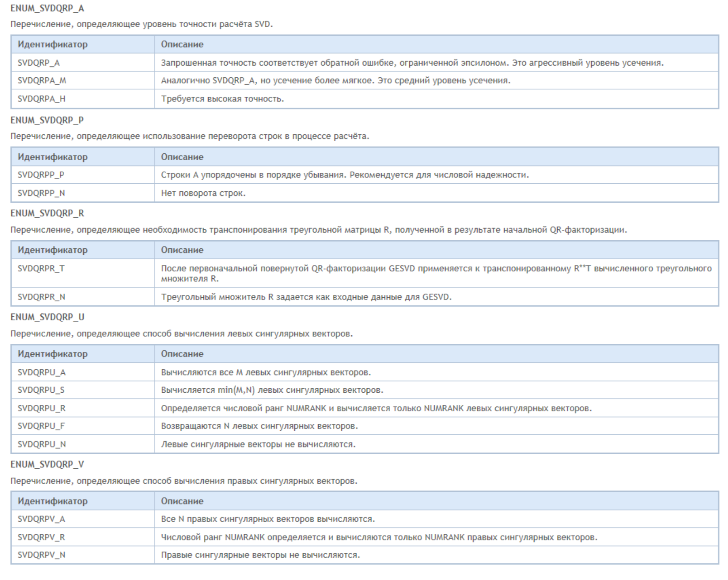Click description starting 'Запрошенная точность соответствует'
The width and height of the screenshot is (728, 580).
(412, 62)
